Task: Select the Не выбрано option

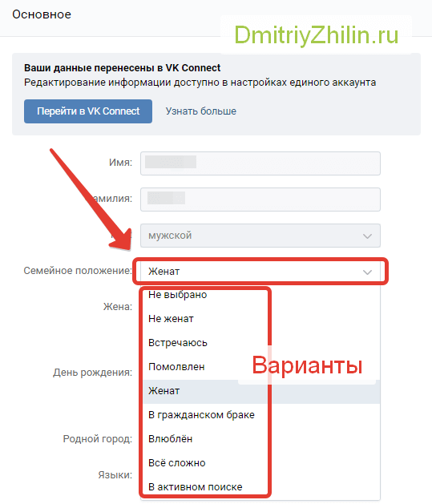Action: coord(261,295)
